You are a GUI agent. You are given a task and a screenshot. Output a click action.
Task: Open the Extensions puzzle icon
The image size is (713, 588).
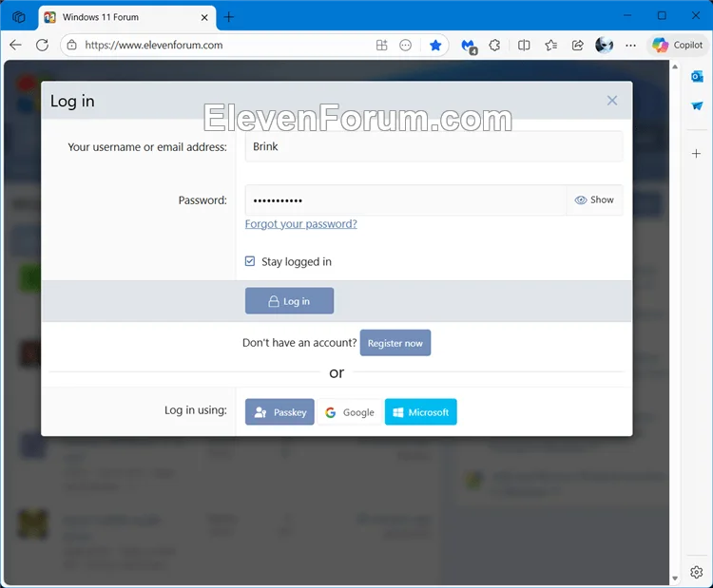pyautogui.click(x=494, y=45)
